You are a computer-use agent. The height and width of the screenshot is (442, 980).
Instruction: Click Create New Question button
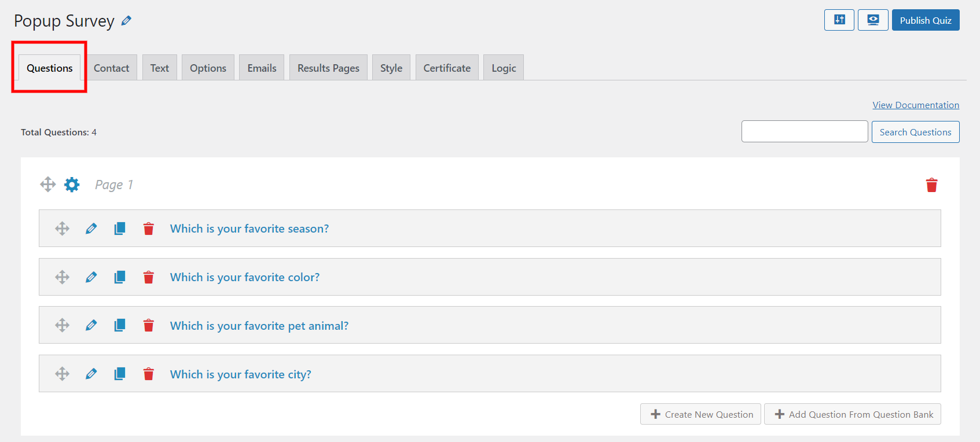(700, 414)
